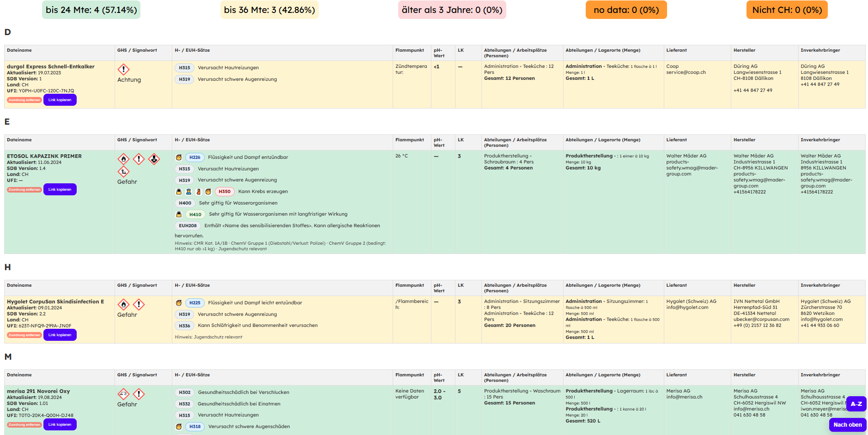Click the H225 hazard code badge

[x=195, y=303]
